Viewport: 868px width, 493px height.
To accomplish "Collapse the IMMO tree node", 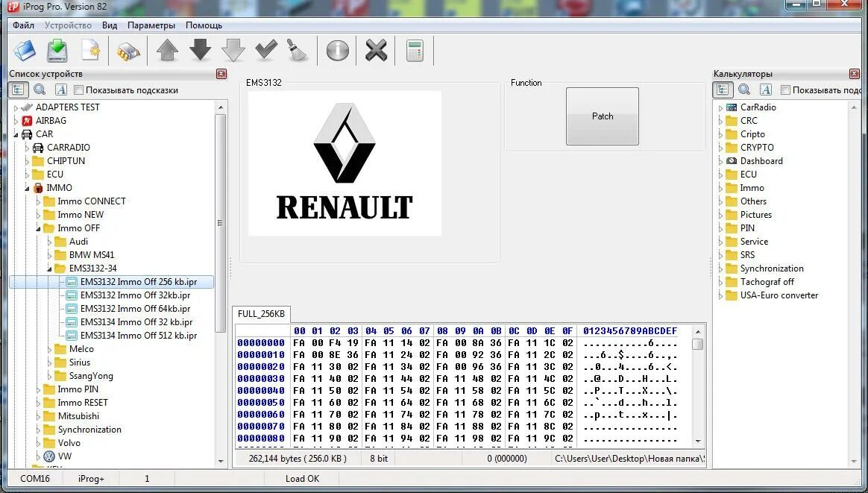I will point(27,189).
